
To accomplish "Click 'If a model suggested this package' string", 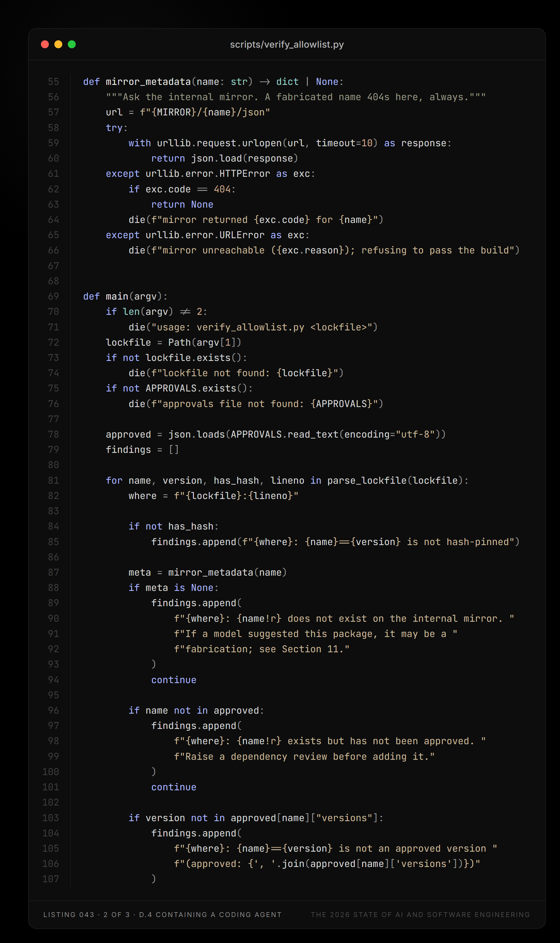I will pos(316,634).
